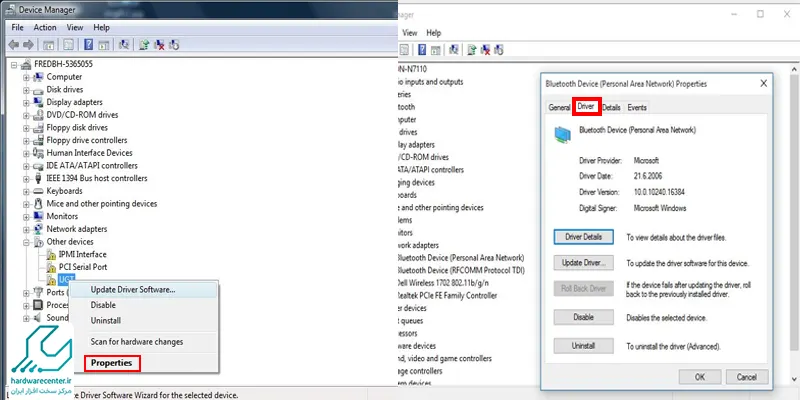Click the Forward arrow in left Device Manager toolbar
The width and height of the screenshot is (800, 400).
(29, 45)
